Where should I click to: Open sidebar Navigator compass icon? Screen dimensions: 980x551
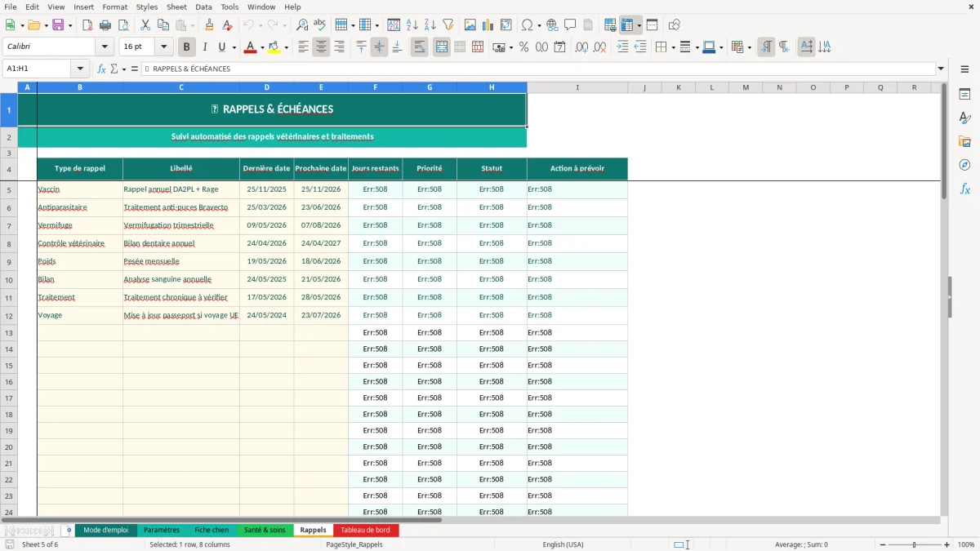[964, 165]
